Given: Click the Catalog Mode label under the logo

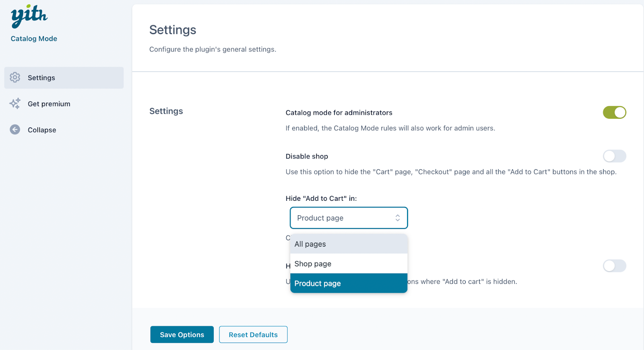Looking at the screenshot, I should pos(33,38).
